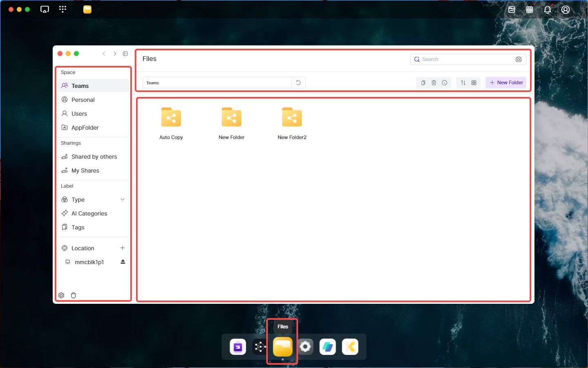Open AI Categories label
588x368 pixels.
(93, 213)
